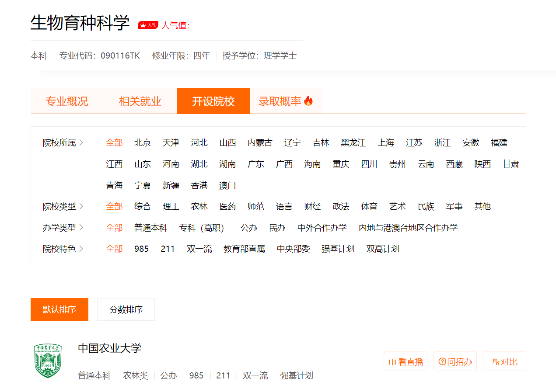Open the 专业概况 tab
The image size is (556, 392).
click(x=67, y=101)
